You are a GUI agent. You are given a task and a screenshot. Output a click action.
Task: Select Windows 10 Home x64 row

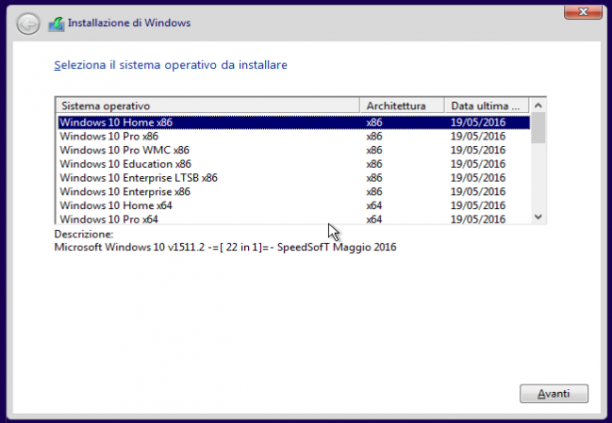click(294, 205)
